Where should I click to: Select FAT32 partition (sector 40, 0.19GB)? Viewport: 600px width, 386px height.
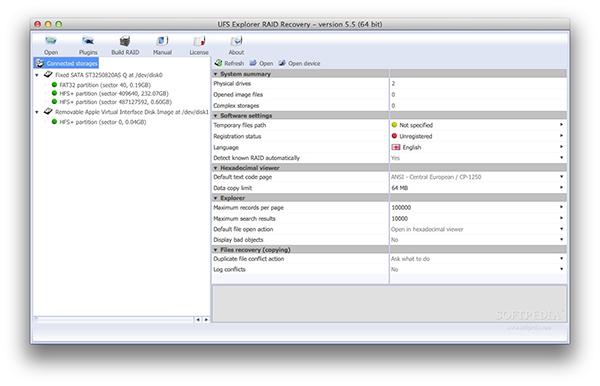tap(105, 85)
